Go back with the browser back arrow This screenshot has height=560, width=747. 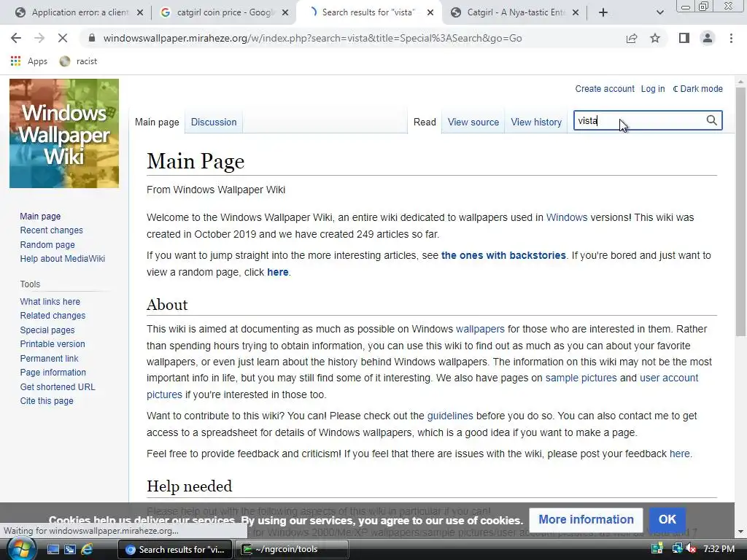point(16,38)
